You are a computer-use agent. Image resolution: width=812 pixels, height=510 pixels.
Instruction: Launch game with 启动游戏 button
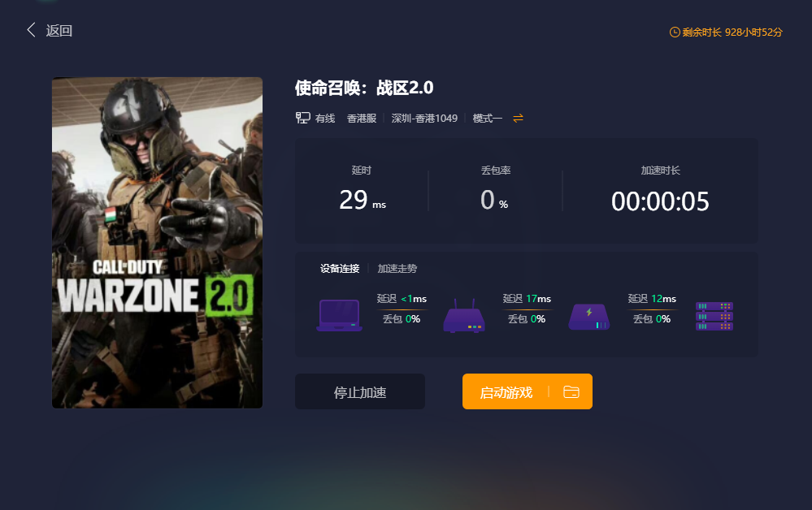[506, 391]
